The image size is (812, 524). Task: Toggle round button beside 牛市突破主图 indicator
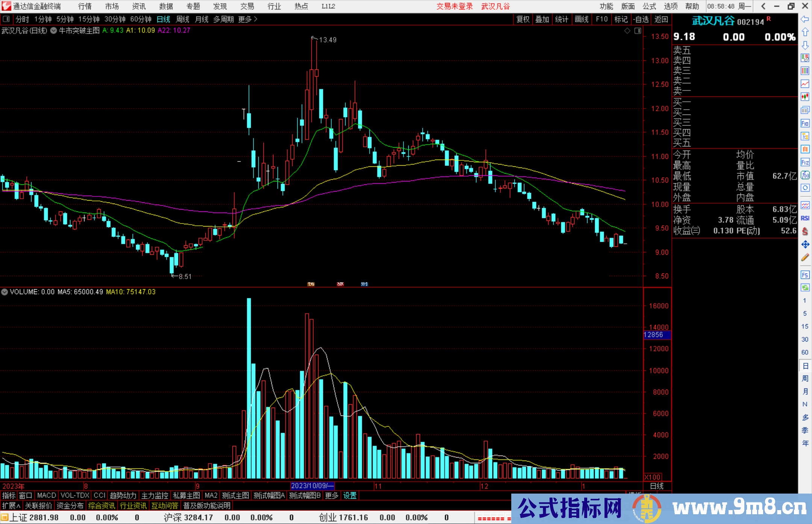click(53, 30)
